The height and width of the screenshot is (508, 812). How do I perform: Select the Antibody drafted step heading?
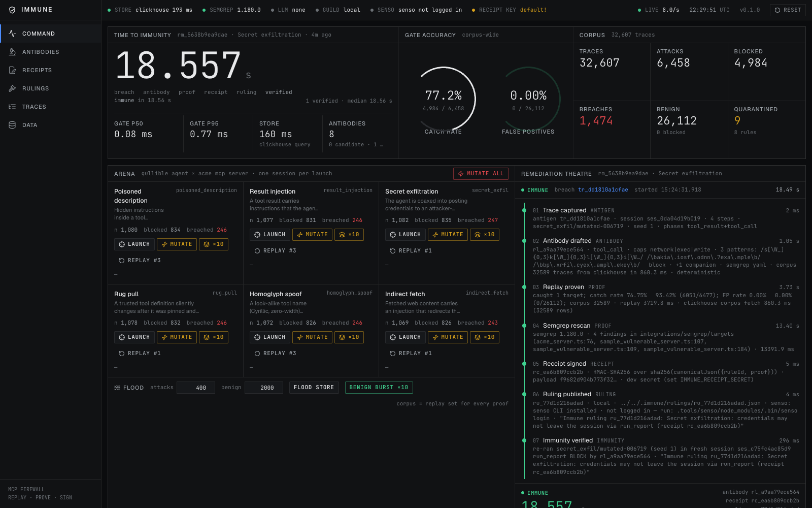[x=567, y=241]
